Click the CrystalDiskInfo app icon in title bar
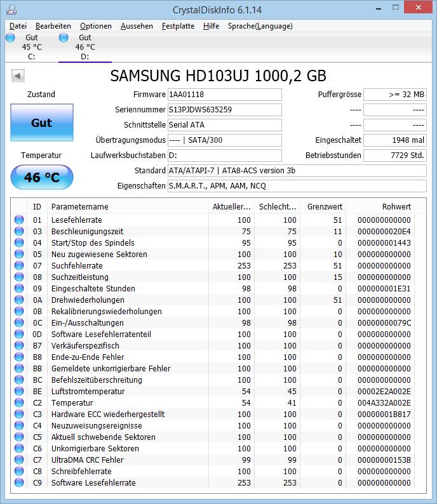This screenshot has width=437, height=504. click(11, 10)
